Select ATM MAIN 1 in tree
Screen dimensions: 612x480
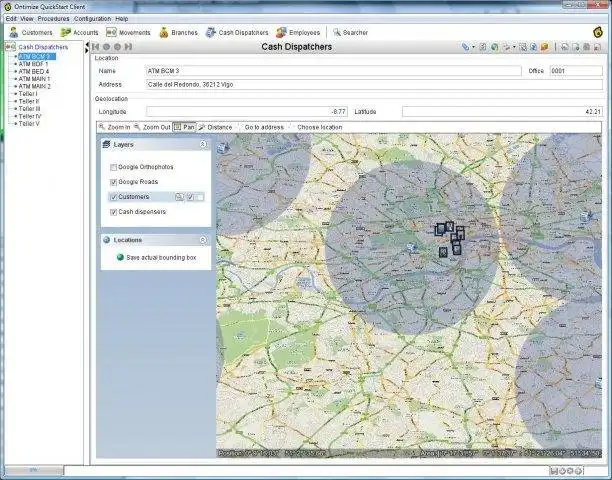click(34, 79)
